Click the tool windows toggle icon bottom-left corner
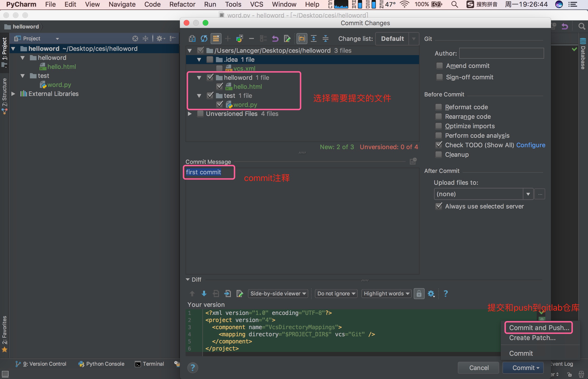This screenshot has width=588, height=379. [x=5, y=374]
